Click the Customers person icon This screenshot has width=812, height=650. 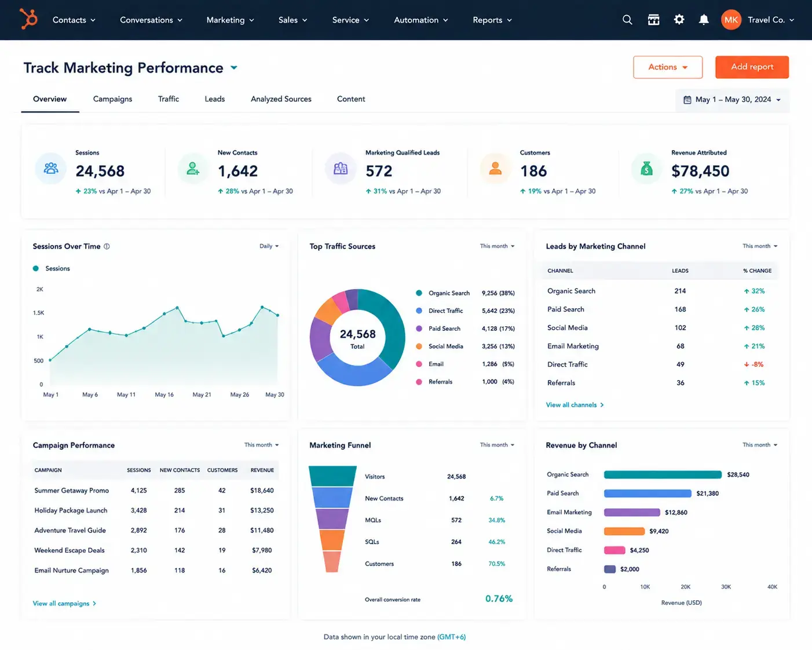coord(495,169)
